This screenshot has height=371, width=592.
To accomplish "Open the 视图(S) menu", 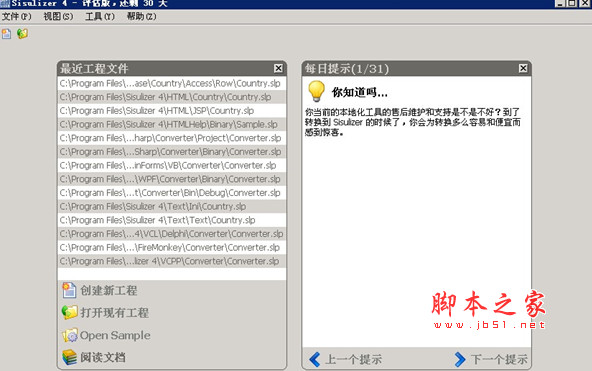I will coord(58,17).
